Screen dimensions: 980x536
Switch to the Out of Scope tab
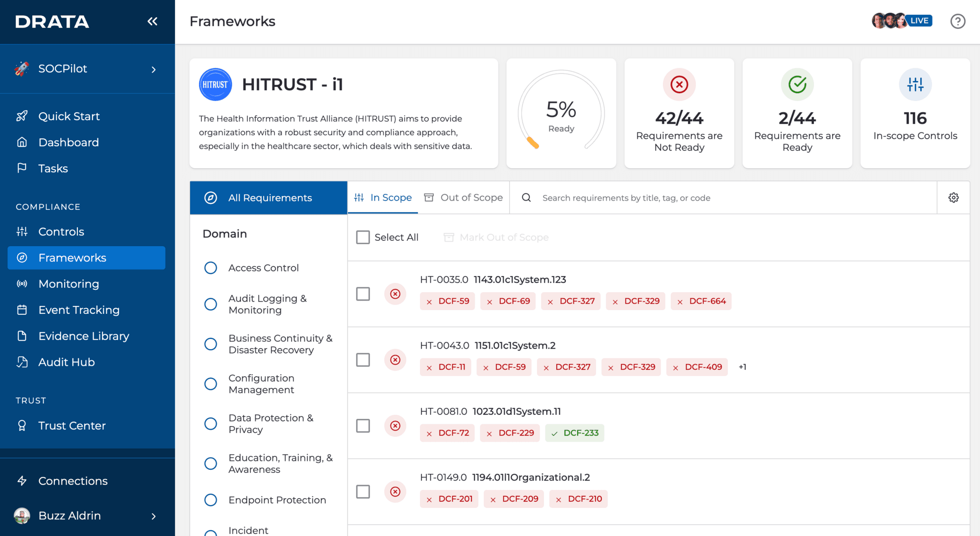coord(464,198)
